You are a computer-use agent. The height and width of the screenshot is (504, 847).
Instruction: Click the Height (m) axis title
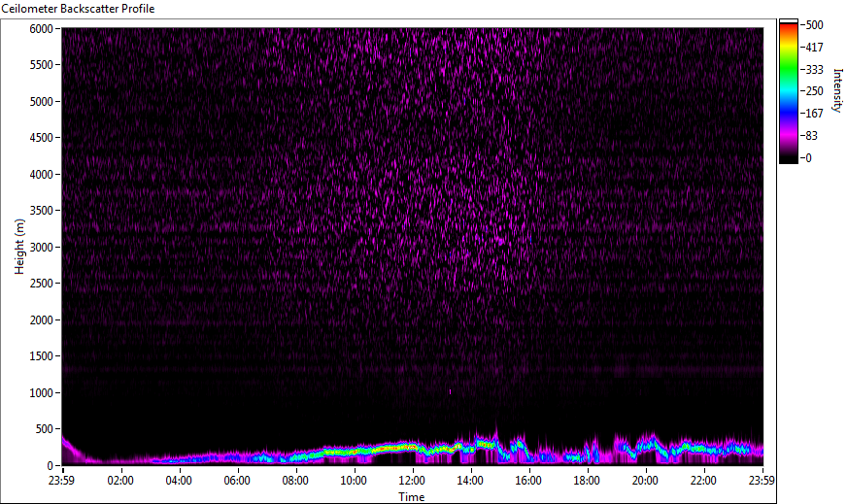pyautogui.click(x=19, y=247)
